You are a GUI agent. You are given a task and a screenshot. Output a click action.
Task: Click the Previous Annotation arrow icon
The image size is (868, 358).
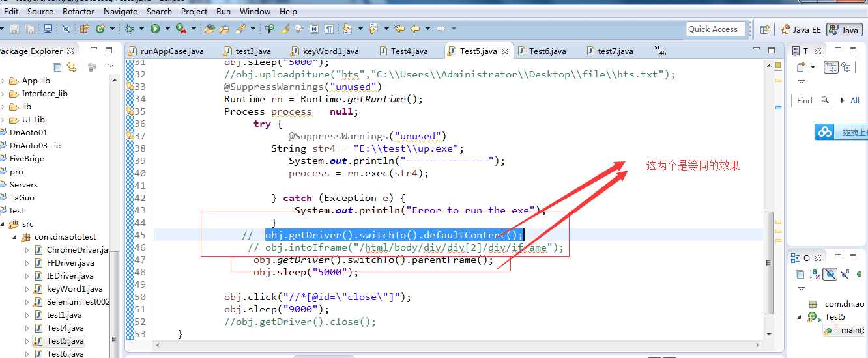[373, 29]
